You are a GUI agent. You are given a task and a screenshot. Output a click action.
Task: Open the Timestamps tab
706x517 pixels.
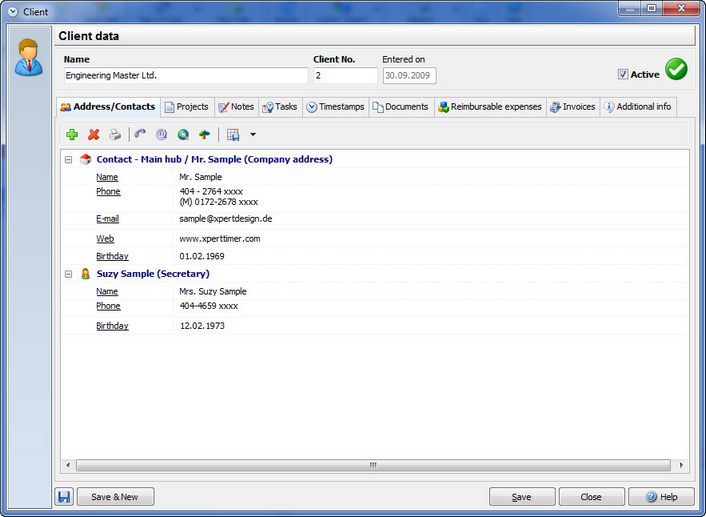(x=335, y=107)
